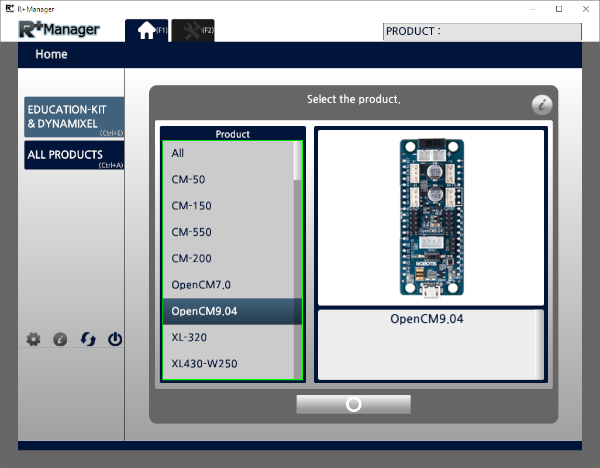Screen dimensions: 600x468
Task: Minimize the R+ Manager window
Action: click(533, 9)
